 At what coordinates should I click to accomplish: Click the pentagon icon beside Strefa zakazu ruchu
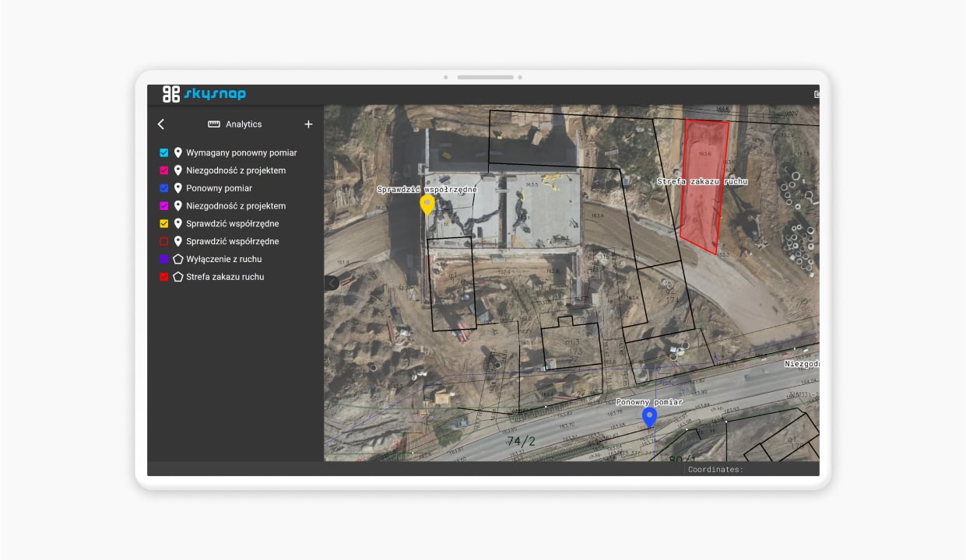(177, 276)
